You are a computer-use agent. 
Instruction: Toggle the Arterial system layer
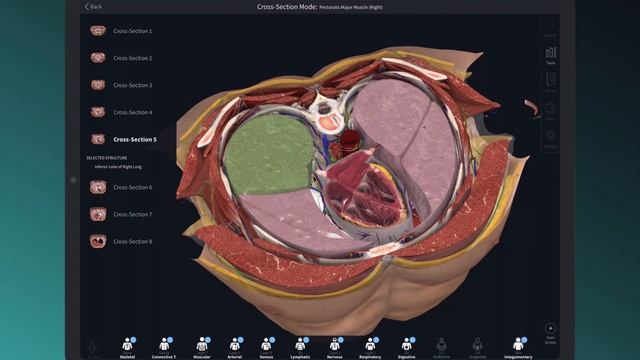pyautogui.click(x=235, y=347)
